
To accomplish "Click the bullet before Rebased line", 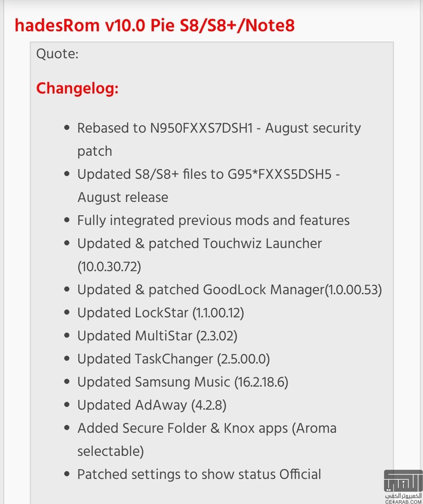I will click(x=67, y=128).
